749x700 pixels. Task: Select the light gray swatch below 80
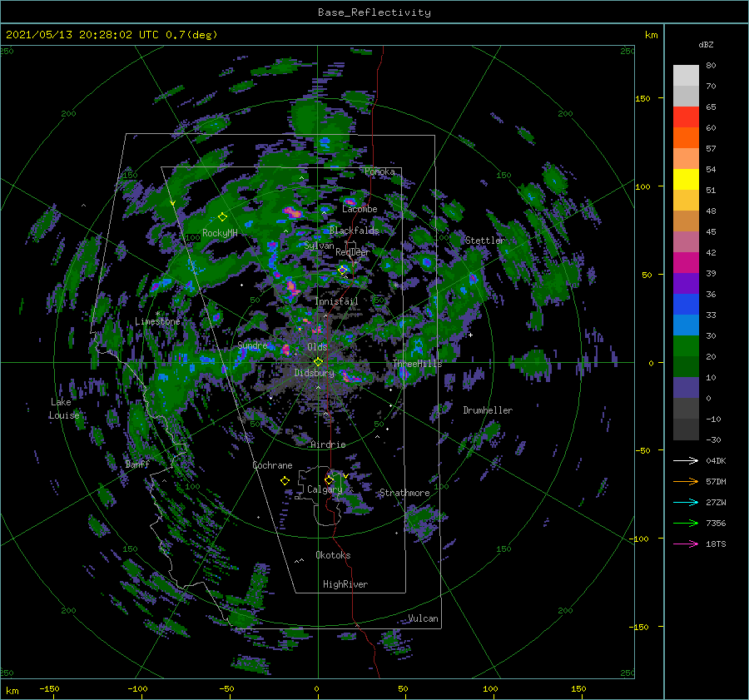[x=686, y=76]
